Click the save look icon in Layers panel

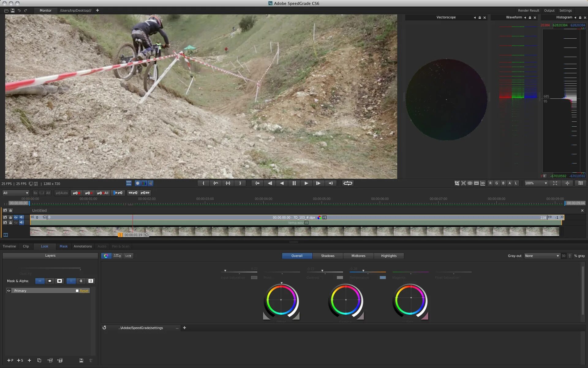[x=81, y=361]
